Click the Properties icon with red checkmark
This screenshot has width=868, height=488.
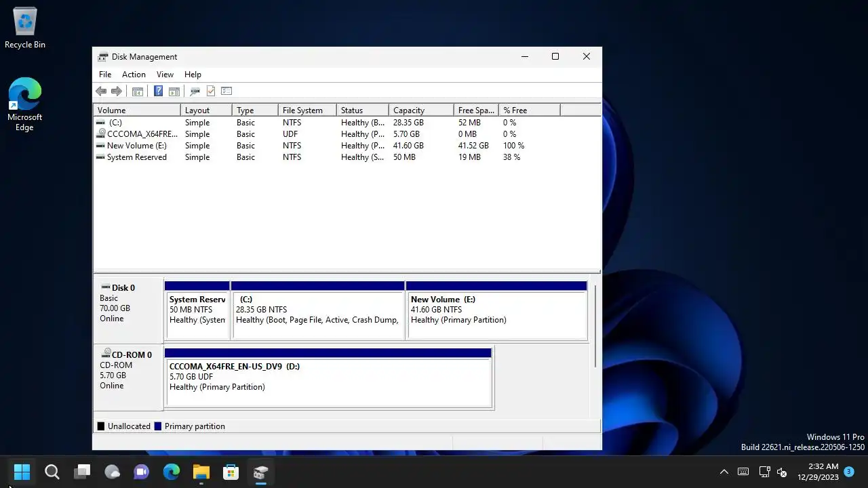[211, 91]
